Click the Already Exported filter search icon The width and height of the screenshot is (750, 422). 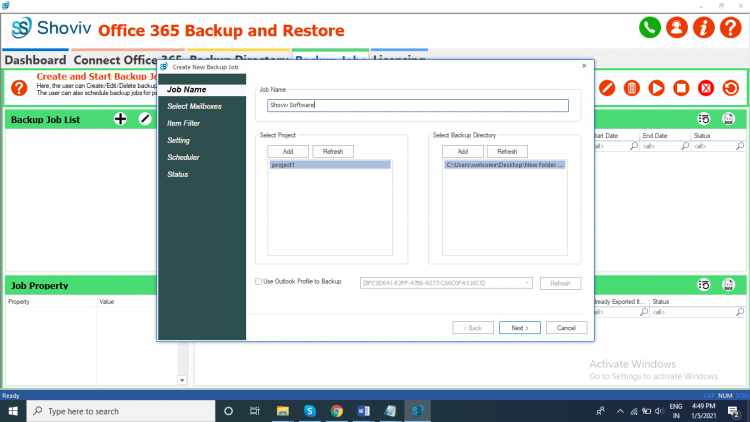click(644, 312)
